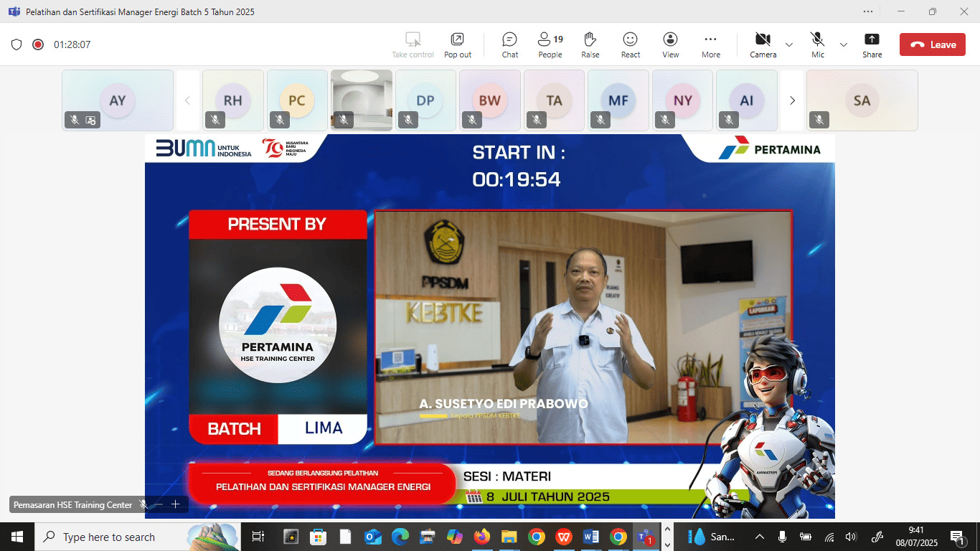Select participant SA tile
Viewport: 980px width, 551px height.
tap(862, 100)
